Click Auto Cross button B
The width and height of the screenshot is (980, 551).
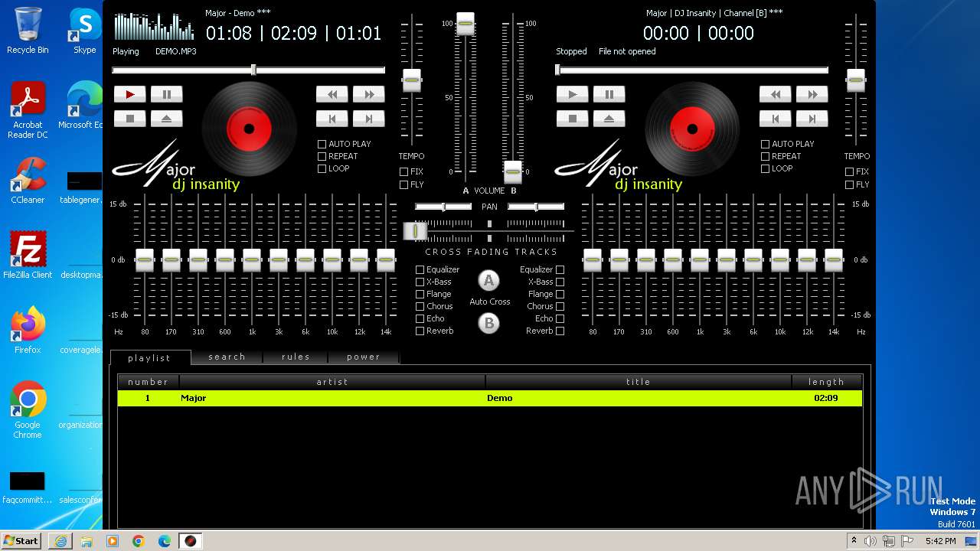pyautogui.click(x=488, y=323)
